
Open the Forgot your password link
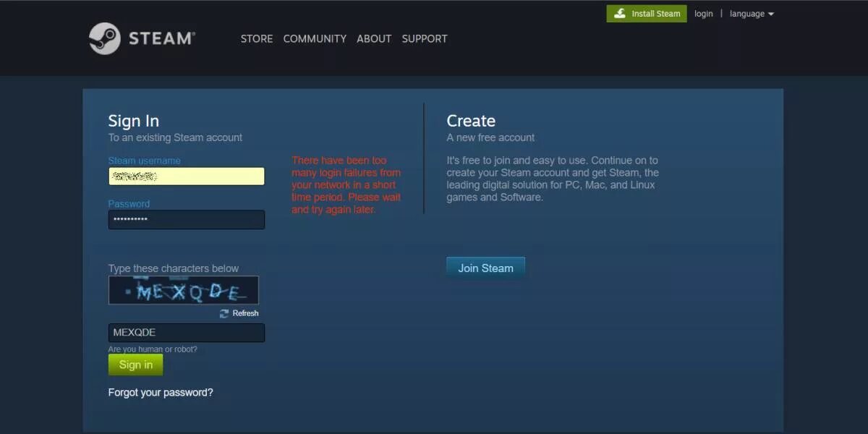[x=161, y=392]
